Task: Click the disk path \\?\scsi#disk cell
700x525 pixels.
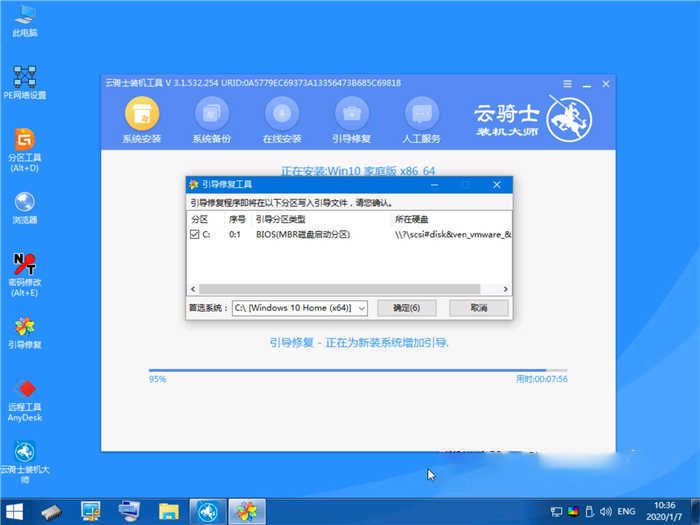Action: (453, 234)
